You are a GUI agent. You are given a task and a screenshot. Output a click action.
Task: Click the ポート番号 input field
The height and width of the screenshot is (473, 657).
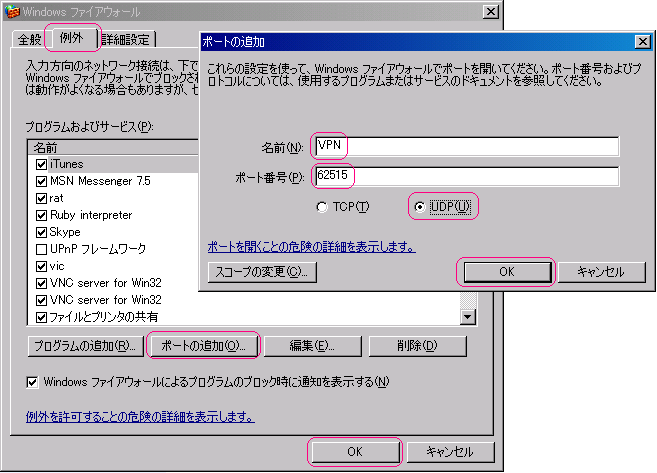pyautogui.click(x=465, y=177)
